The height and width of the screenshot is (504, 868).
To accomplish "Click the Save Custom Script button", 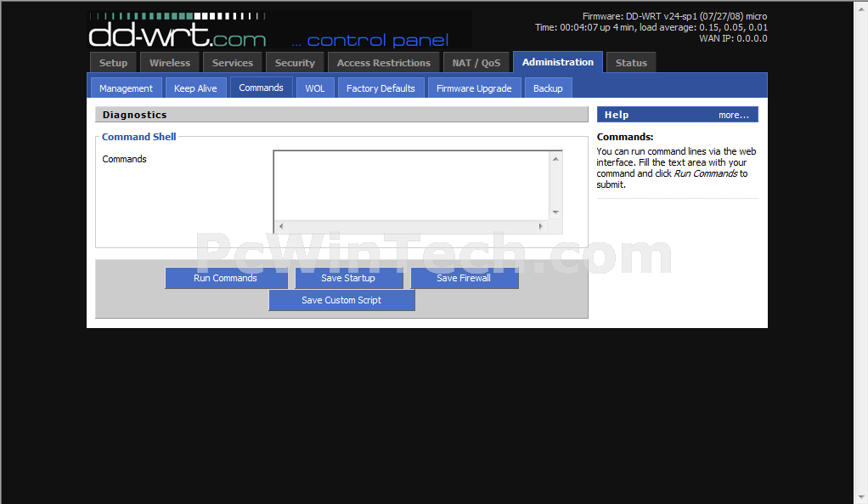I will click(x=341, y=300).
